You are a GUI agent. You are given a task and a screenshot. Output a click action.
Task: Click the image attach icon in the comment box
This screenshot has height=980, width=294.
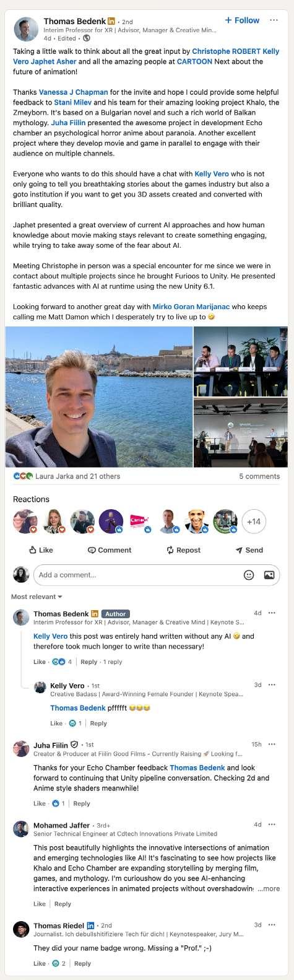tap(269, 575)
